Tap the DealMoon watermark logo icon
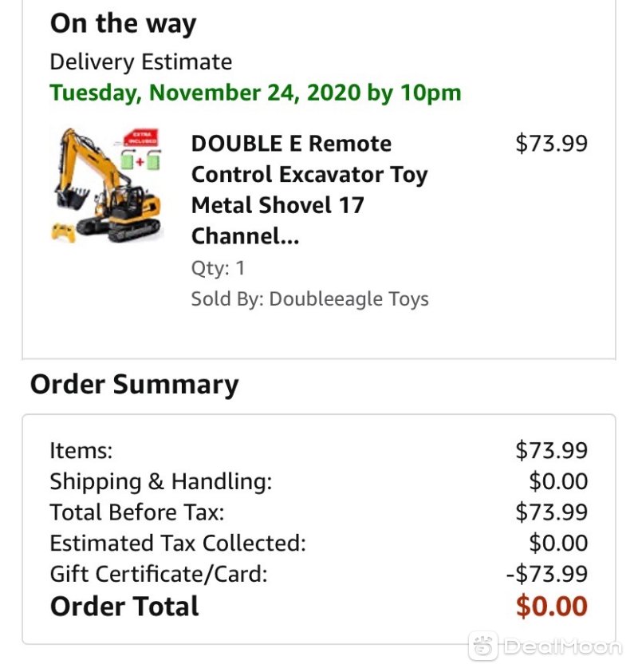Viewport: 638px width, 672px height. pos(483,646)
